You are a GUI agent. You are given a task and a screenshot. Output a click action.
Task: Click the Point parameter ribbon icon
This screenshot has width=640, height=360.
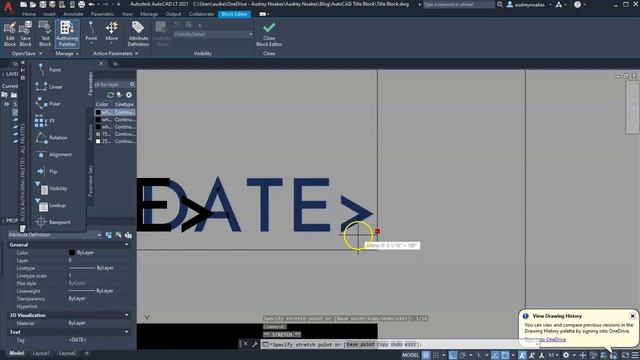91,32
